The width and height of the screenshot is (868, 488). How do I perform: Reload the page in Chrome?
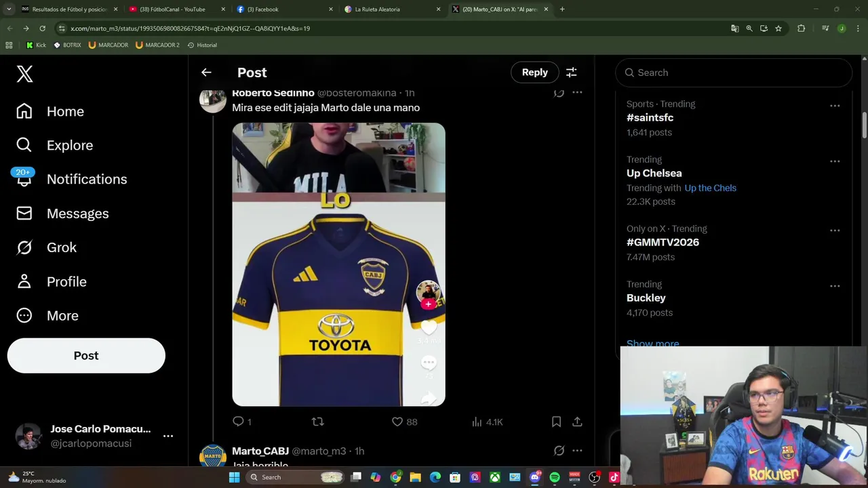(42, 28)
